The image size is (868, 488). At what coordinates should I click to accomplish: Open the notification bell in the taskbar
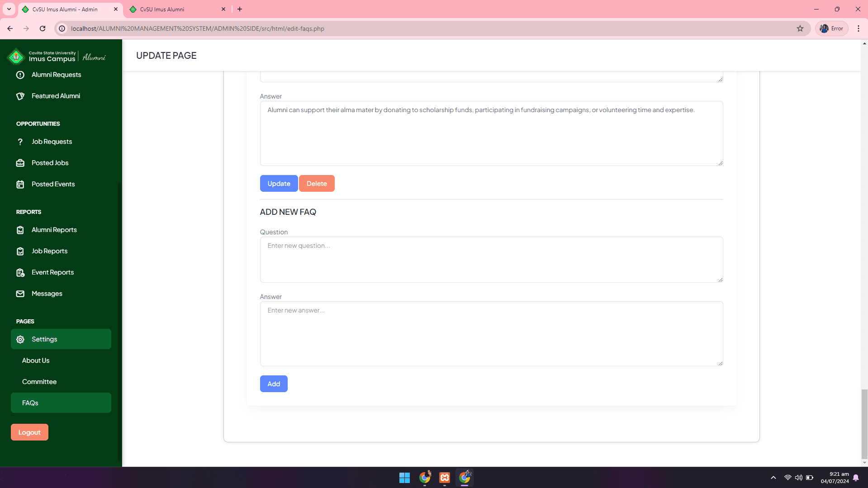click(856, 478)
